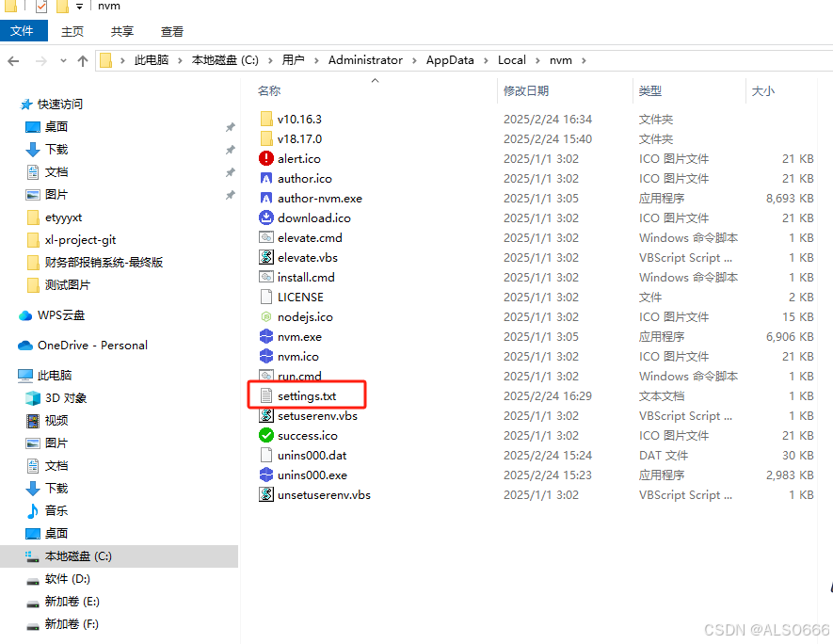Open 视频 library in sidebar
Image resolution: width=833 pixels, height=644 pixels.
tap(56, 420)
